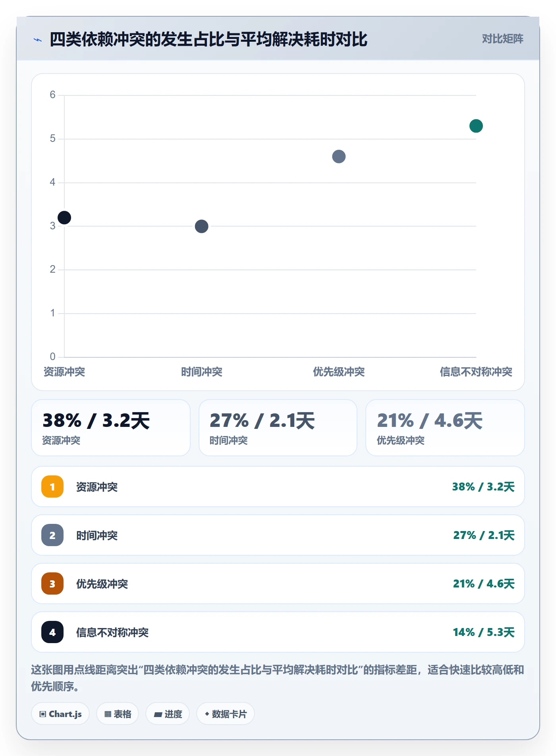Viewport: 556px width, 756px height.
Task: Select the 时间冲突 name in ranking list
Action: tap(97, 535)
